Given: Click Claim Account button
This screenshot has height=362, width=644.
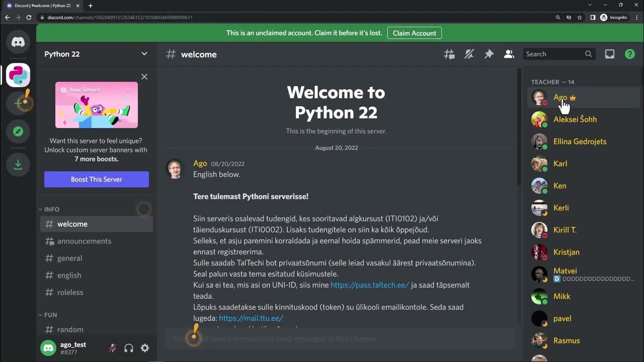Looking at the screenshot, I should click(x=415, y=33).
